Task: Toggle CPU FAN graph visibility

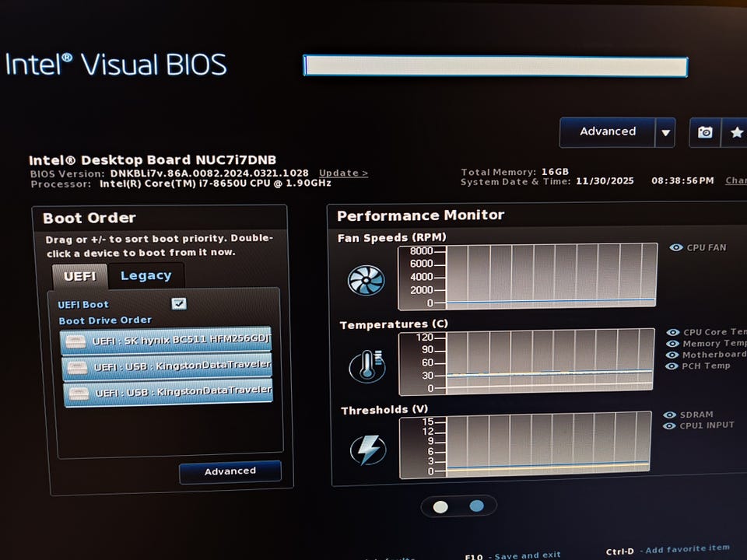Action: click(x=676, y=247)
